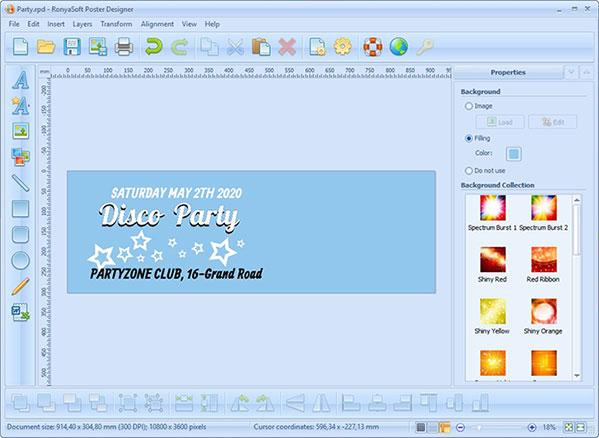Undo the last action
This screenshot has width=599, height=438.
(154, 47)
